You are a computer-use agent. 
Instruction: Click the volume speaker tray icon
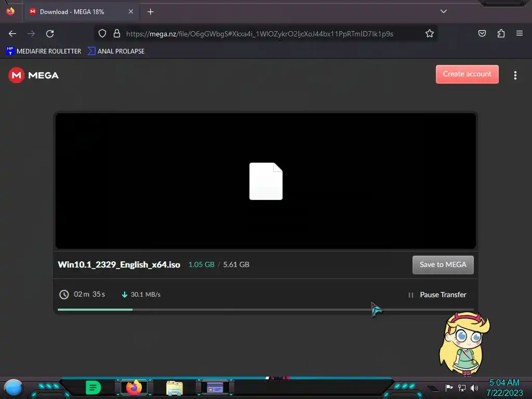coord(474,388)
